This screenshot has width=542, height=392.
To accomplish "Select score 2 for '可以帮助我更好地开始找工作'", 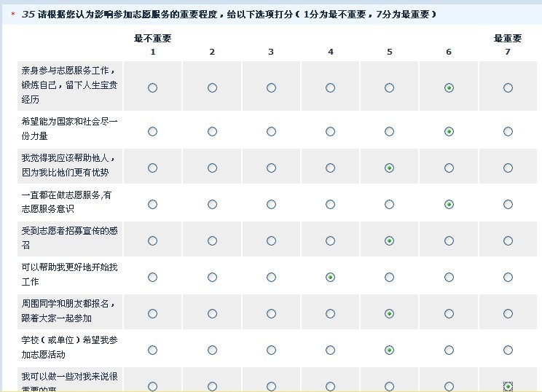I will coord(212,277).
